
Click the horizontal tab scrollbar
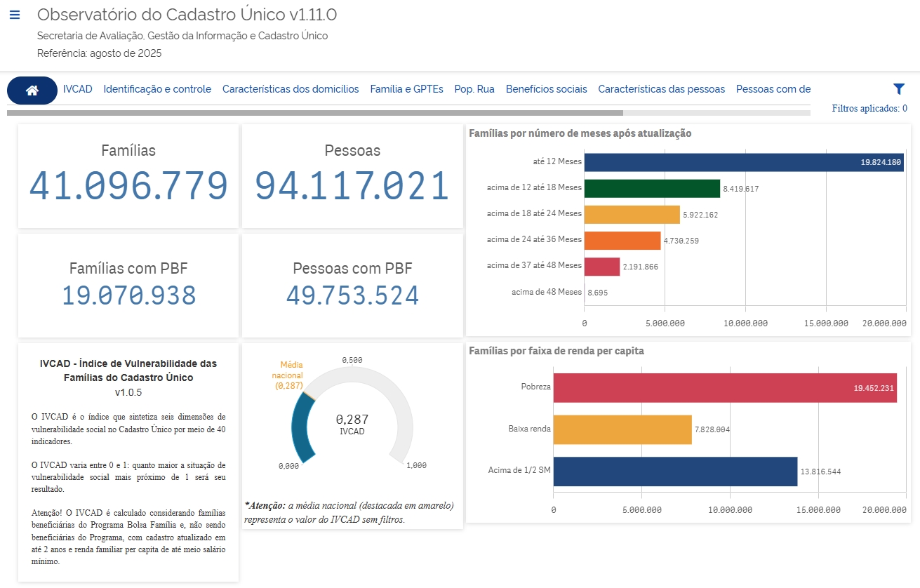314,112
